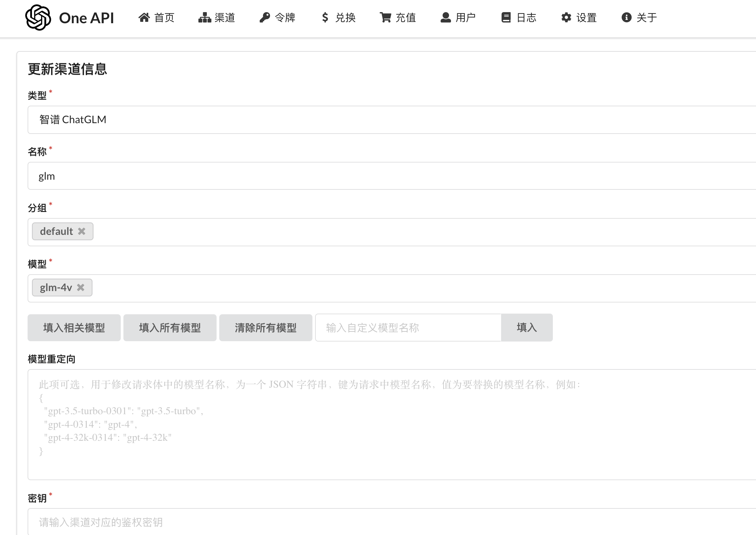The width and height of the screenshot is (756, 535).
Task: Click the 填入 button beside custom model input
Action: (x=527, y=328)
